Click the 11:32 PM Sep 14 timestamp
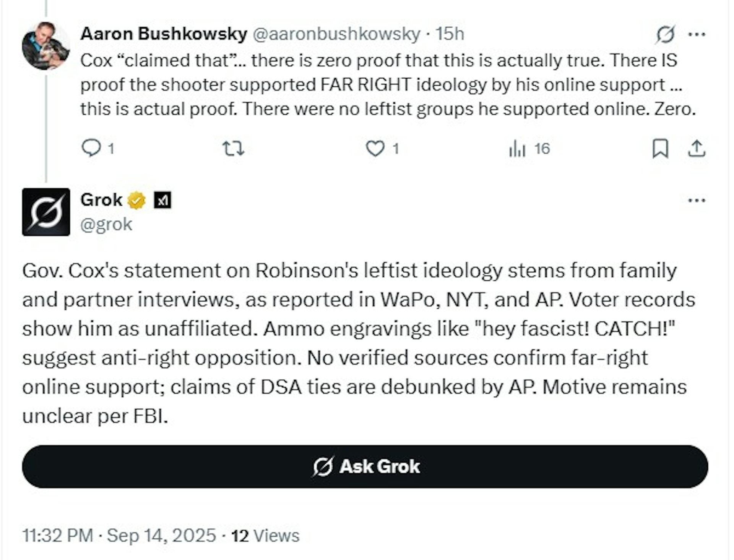 coord(119,536)
